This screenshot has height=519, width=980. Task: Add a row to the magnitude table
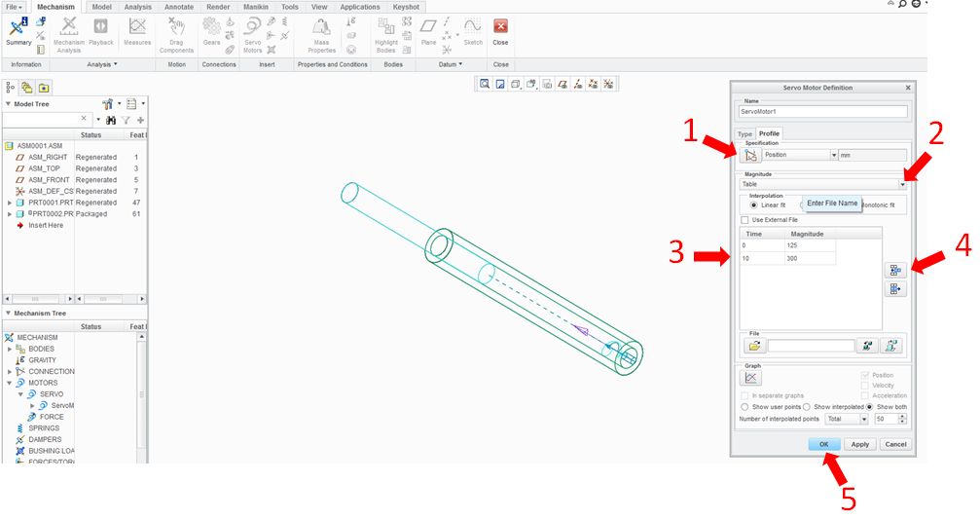coord(895,270)
